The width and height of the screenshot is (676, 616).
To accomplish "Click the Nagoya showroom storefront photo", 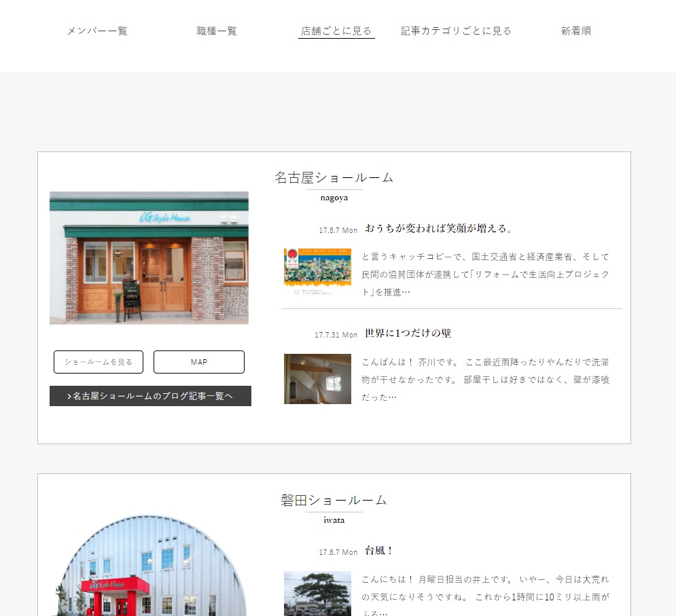I will point(149,257).
